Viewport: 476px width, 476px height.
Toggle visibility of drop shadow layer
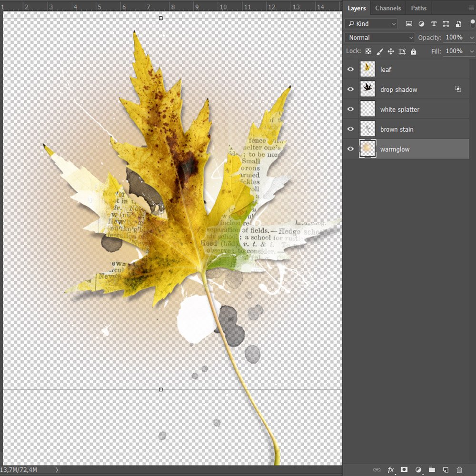point(351,89)
